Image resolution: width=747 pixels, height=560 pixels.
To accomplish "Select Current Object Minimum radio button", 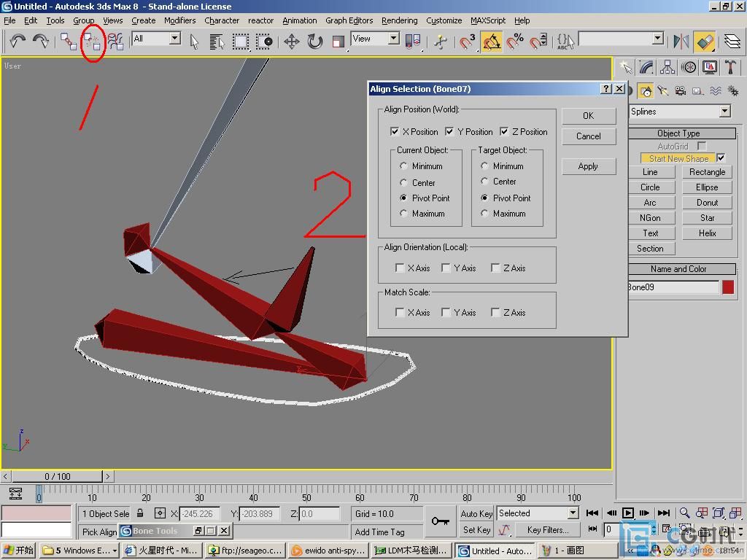I will point(403,166).
